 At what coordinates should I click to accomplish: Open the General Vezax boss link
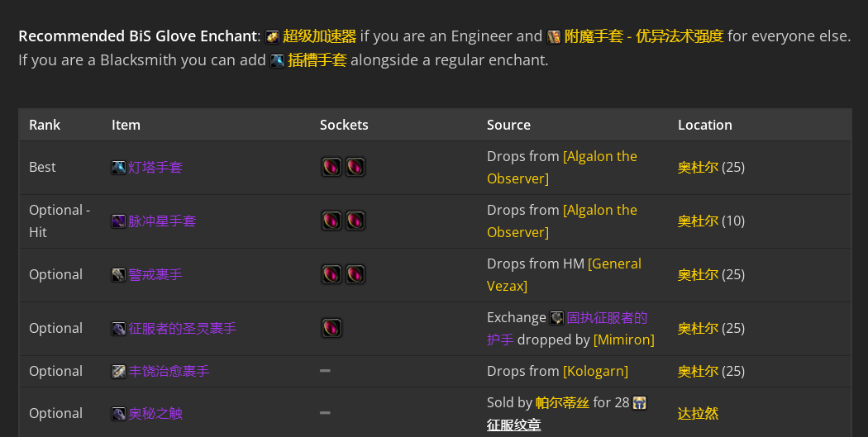click(614, 264)
